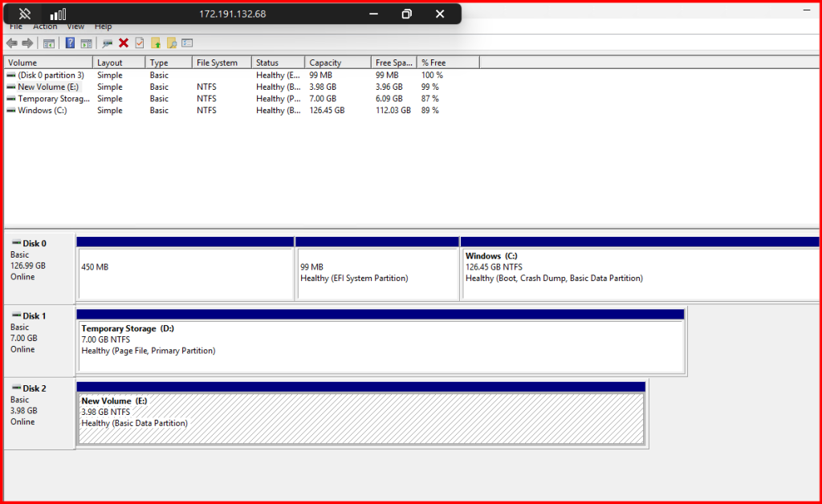The width and height of the screenshot is (822, 504).
Task: Click the magnifier folder toolbar icon
Action: point(172,43)
